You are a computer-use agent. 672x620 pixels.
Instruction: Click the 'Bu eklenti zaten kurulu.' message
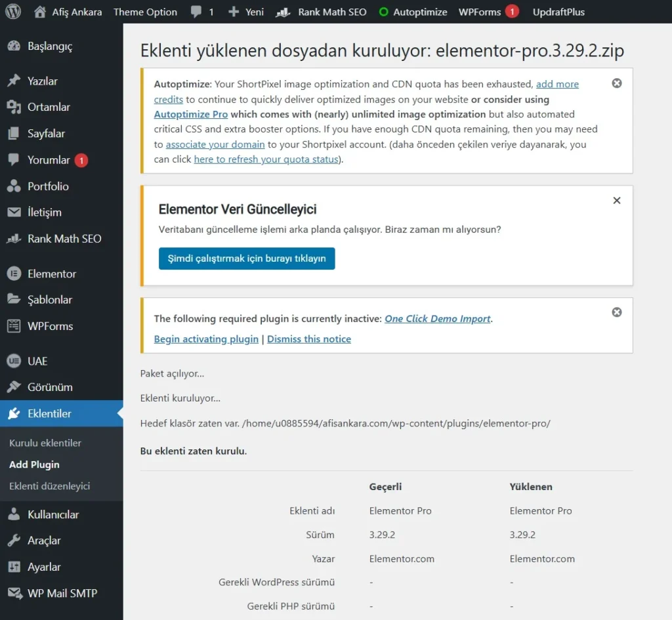point(194,451)
